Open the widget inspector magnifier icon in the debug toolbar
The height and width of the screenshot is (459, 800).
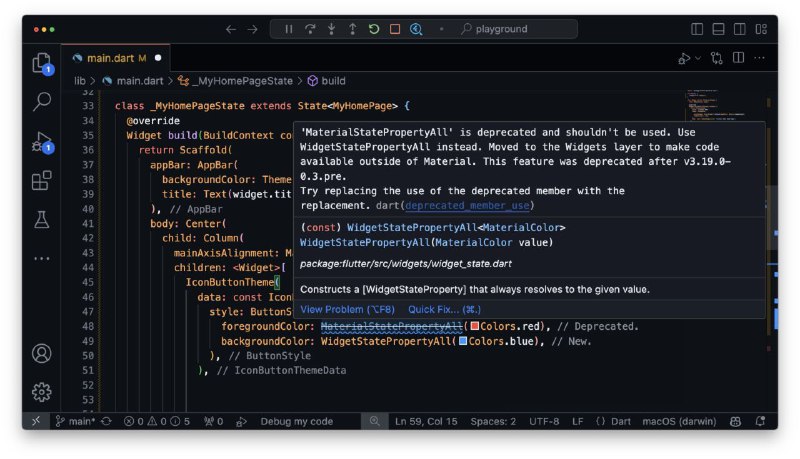416,29
